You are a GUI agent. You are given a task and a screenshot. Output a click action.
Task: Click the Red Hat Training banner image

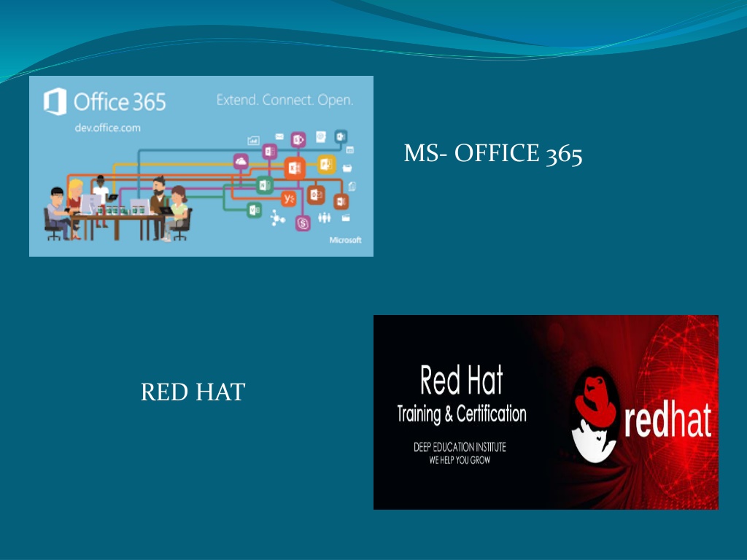point(546,413)
